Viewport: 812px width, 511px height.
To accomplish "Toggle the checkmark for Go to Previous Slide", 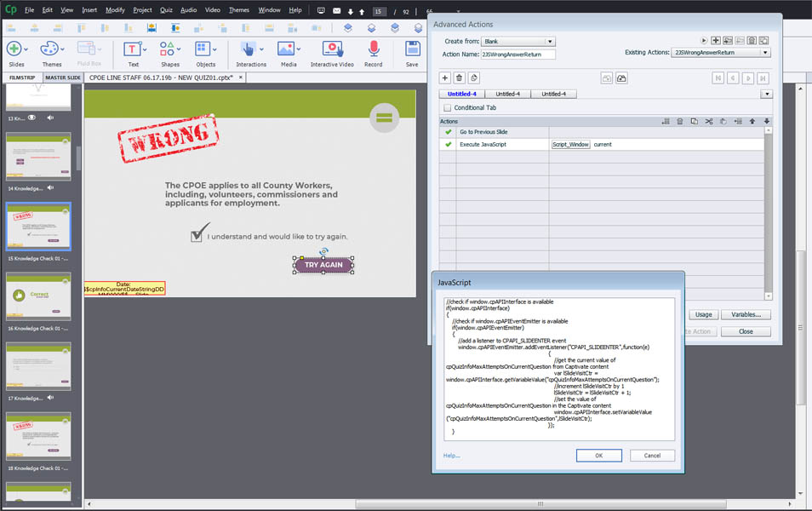I will point(448,132).
